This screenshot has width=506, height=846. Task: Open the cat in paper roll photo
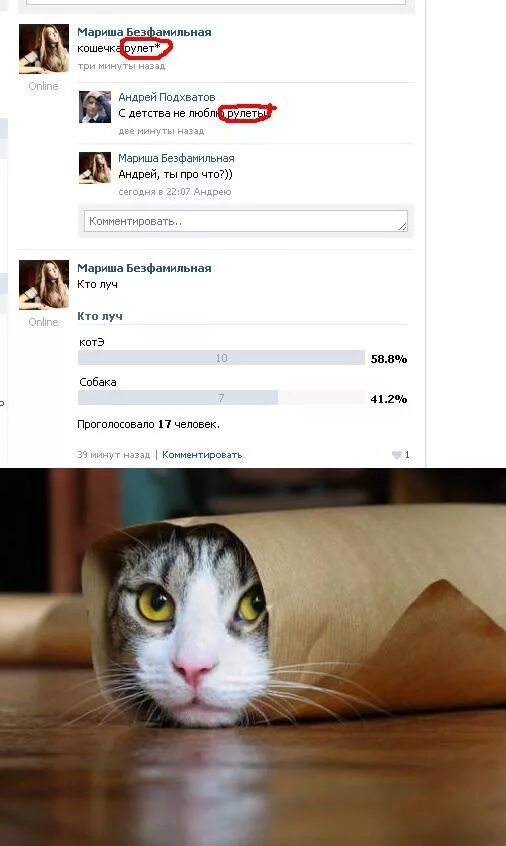pos(253,657)
